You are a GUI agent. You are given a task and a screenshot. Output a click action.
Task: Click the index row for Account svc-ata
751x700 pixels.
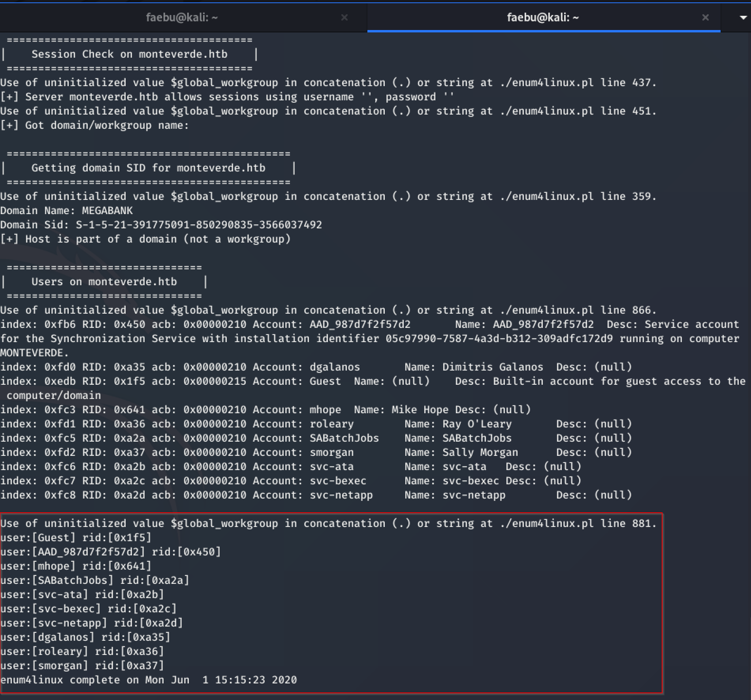tap(291, 467)
